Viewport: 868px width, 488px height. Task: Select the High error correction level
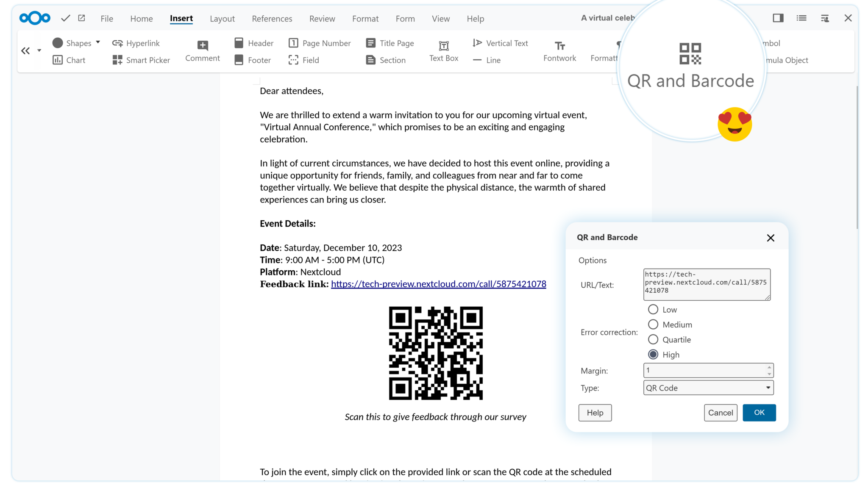[x=653, y=355]
